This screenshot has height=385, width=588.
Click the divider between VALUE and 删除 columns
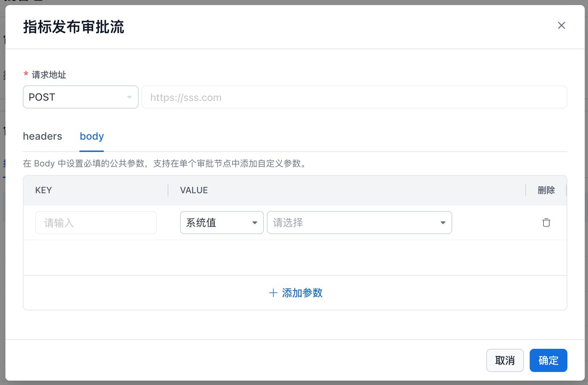(526, 190)
